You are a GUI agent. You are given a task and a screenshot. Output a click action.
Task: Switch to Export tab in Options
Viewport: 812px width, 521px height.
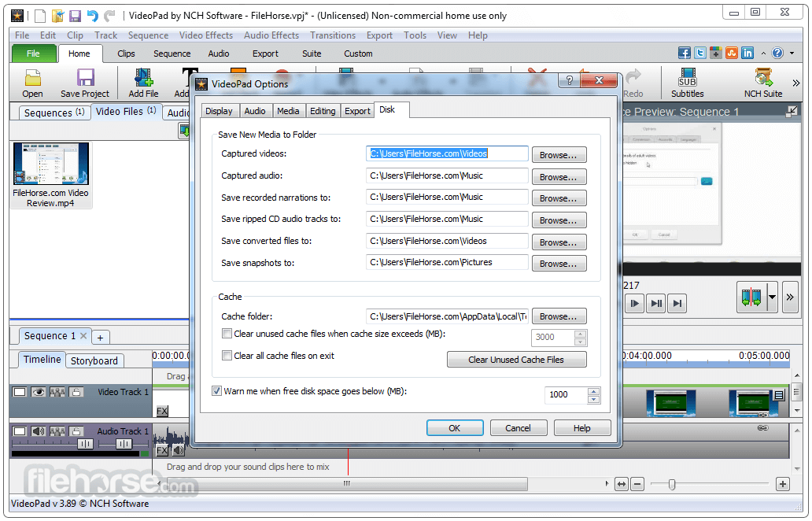click(x=357, y=111)
